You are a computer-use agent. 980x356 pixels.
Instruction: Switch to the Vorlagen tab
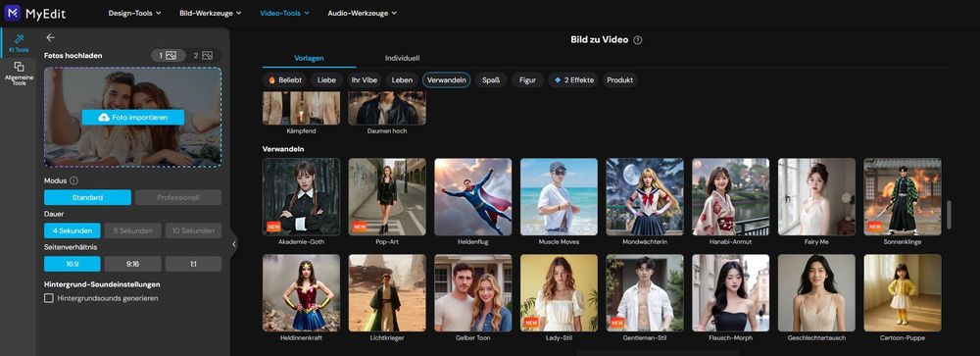(309, 58)
